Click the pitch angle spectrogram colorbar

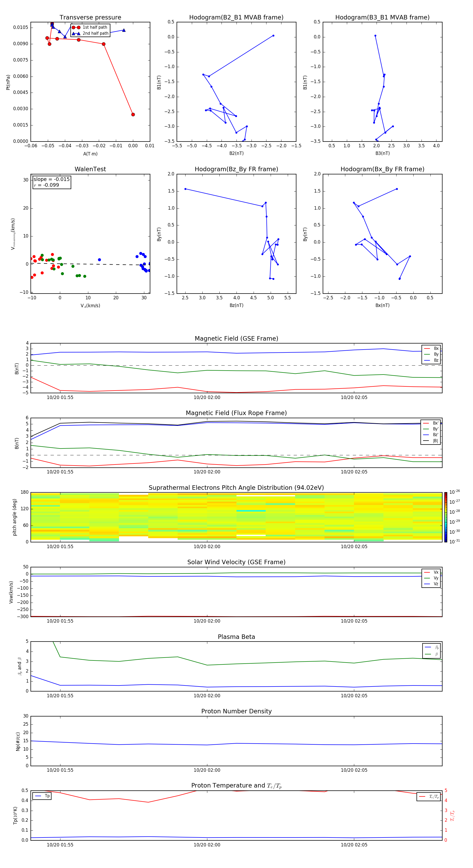coord(445,517)
